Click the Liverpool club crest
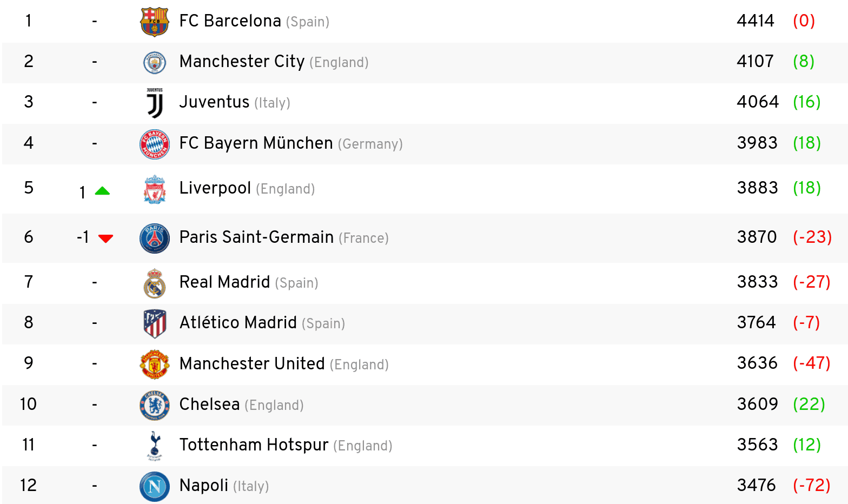The image size is (848, 504). (155, 189)
